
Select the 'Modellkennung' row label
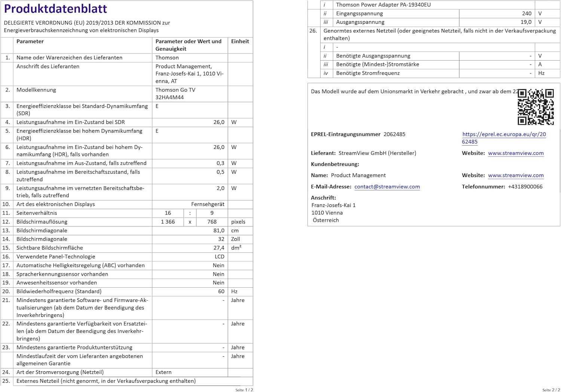36,90
